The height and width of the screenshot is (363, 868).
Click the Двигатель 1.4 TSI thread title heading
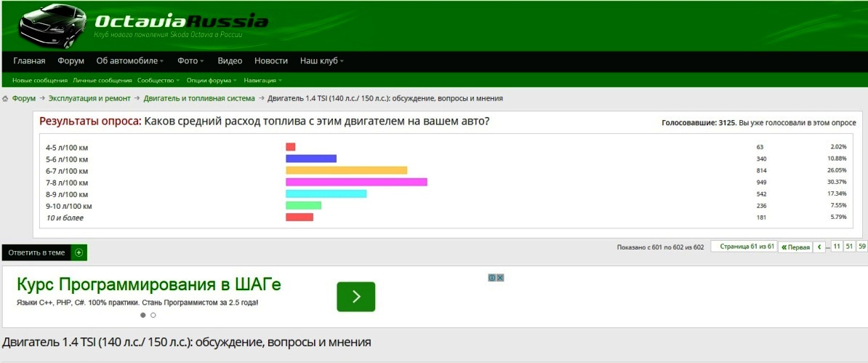[187, 343]
